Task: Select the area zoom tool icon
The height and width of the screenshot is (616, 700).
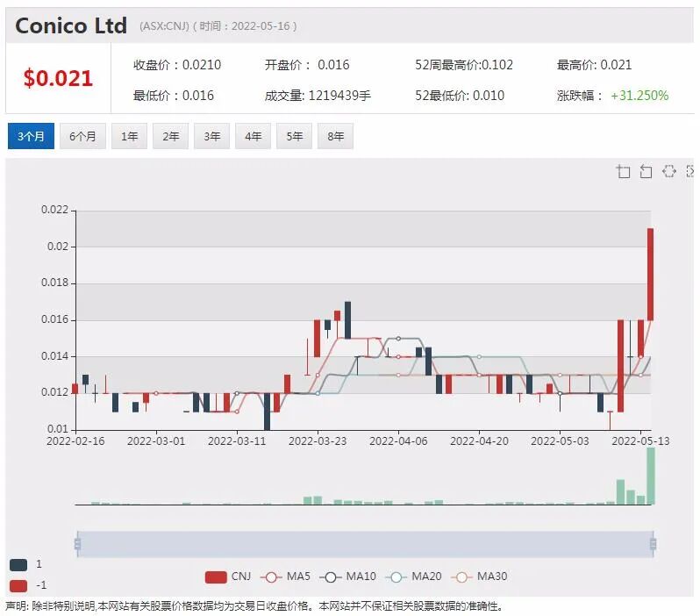Action: (x=623, y=171)
